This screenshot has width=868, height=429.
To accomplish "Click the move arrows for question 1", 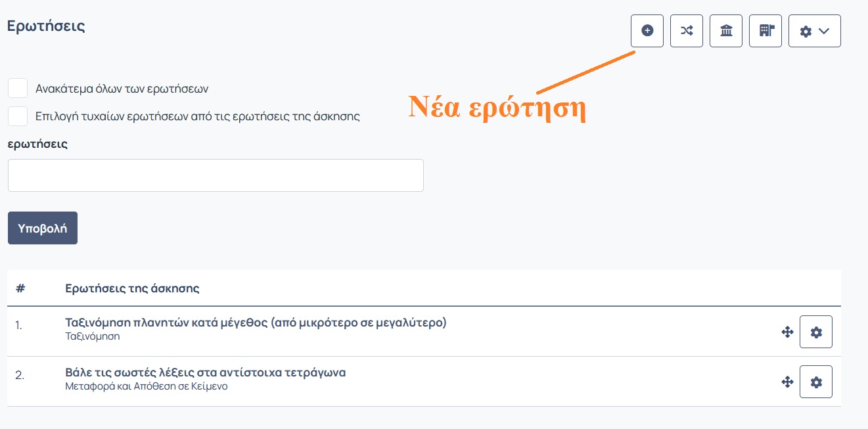I will point(787,332).
